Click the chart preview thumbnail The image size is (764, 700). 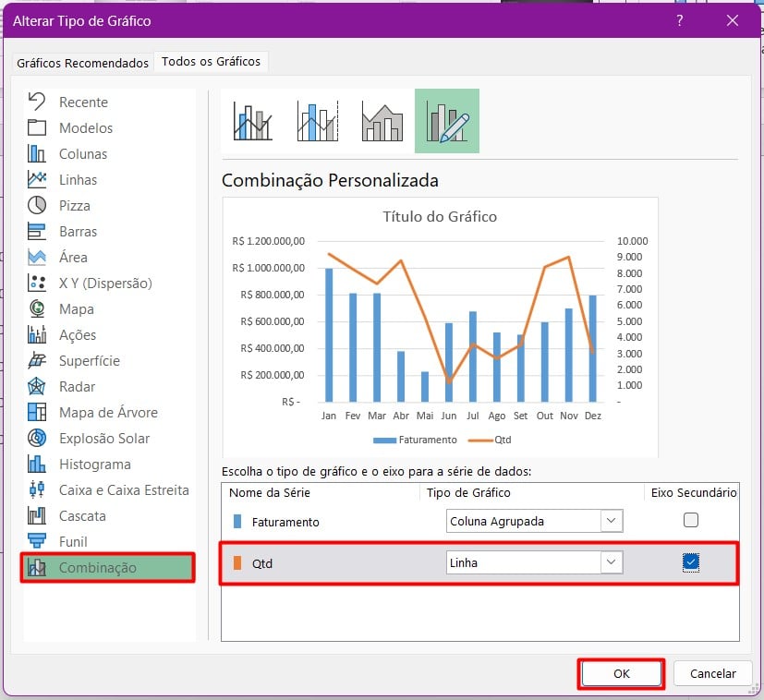[440, 327]
